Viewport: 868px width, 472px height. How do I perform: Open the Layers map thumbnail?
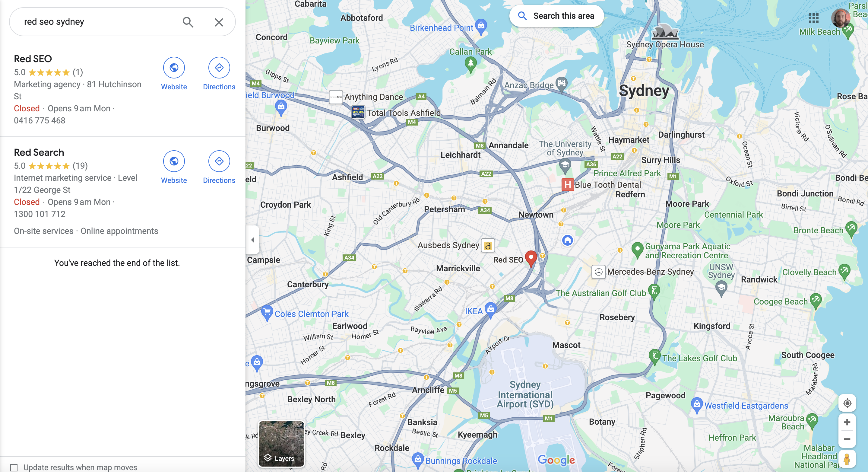click(x=281, y=444)
